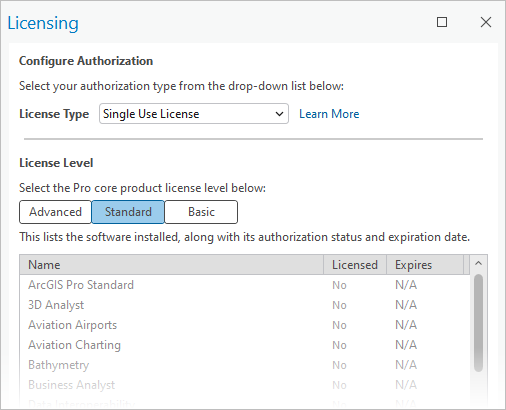Select the Aviation Charting row
Viewport: 506px width, 410px height.
pos(245,345)
